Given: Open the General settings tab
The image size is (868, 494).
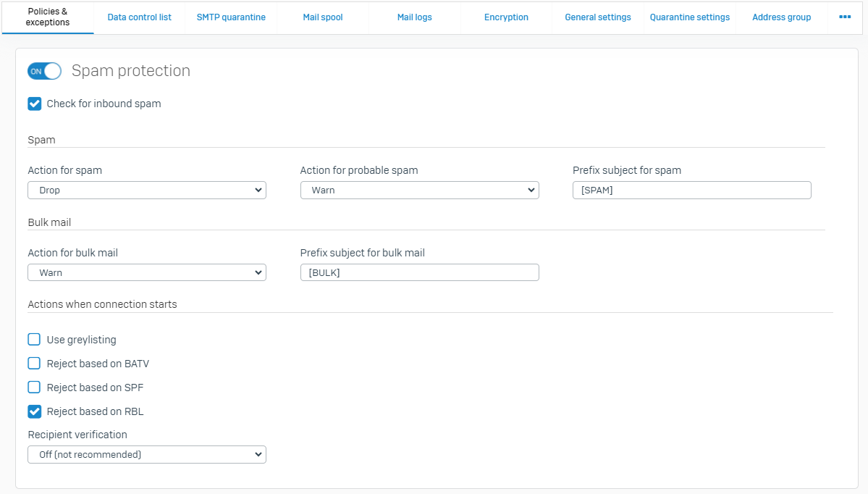Looking at the screenshot, I should (x=597, y=17).
